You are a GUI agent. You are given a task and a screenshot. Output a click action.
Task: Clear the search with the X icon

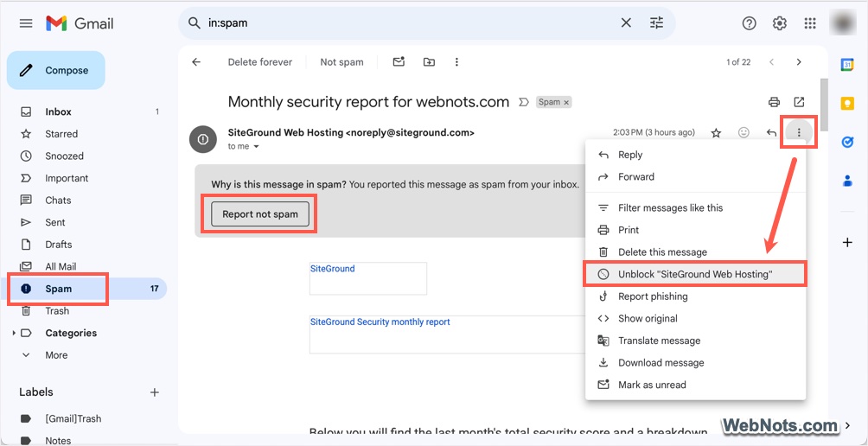click(626, 23)
